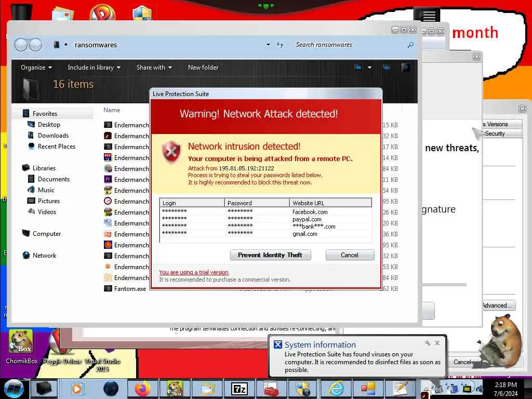Click Cancel in Live Protection Suite dialog
This screenshot has height=399, width=532.
pos(350,255)
